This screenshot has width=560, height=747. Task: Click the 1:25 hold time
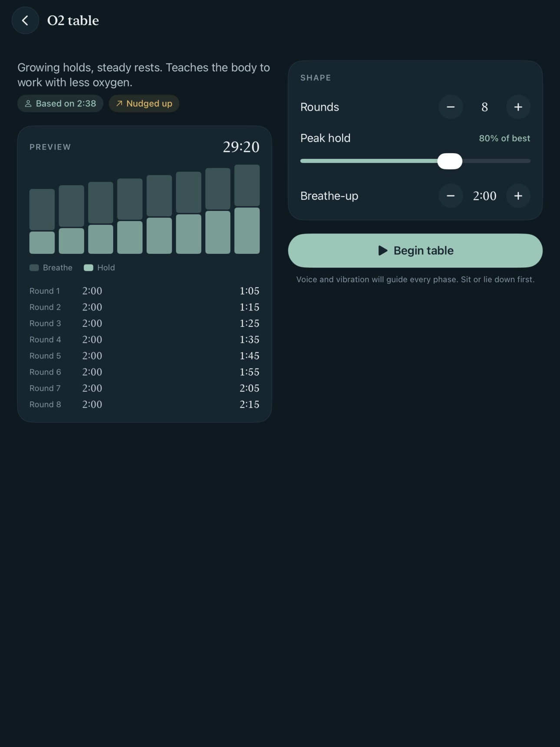click(x=250, y=324)
